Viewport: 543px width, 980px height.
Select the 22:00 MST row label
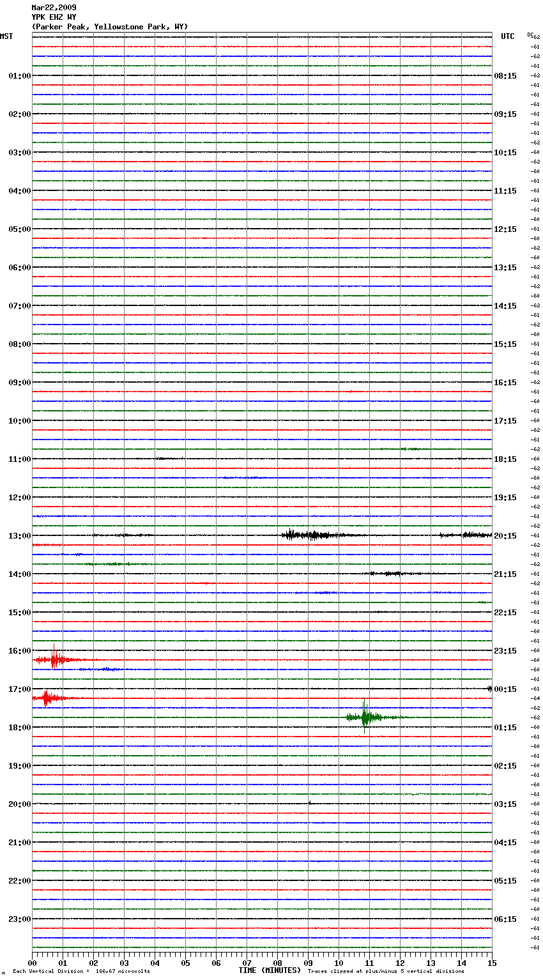click(x=19, y=881)
